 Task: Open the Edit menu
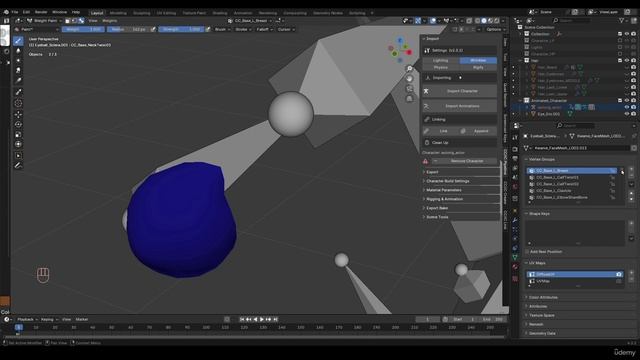pos(27,12)
